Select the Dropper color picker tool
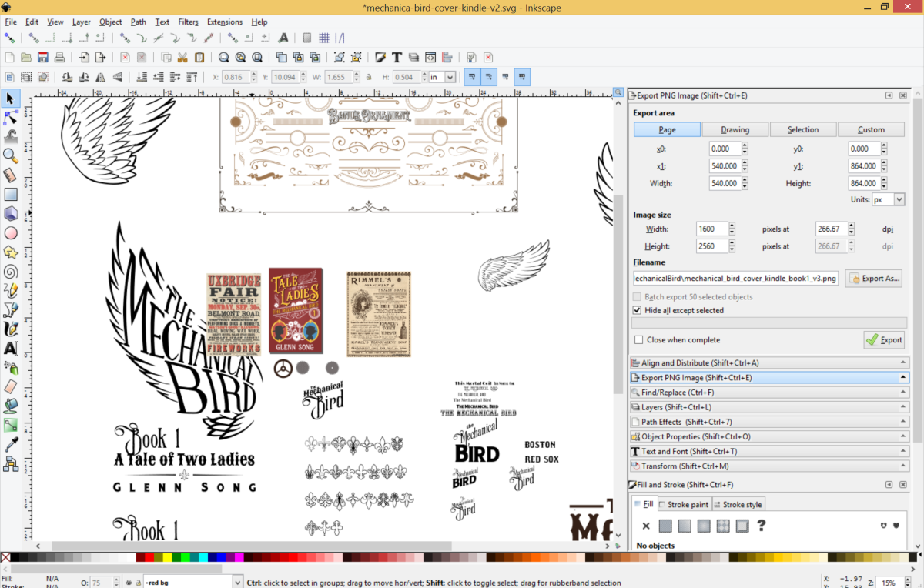This screenshot has width=924, height=588. coord(11,444)
